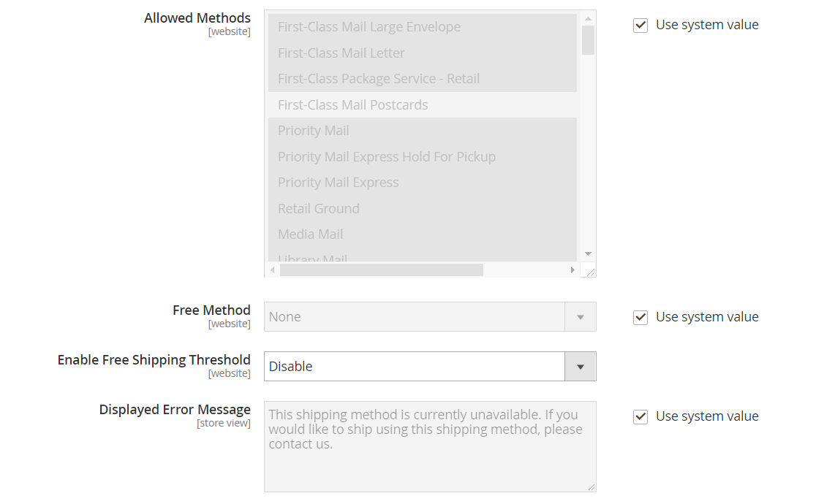Screen dimensions: 824x504
Task: Open the Enable Free Shipping Threshold dropdown
Action: [x=430, y=367]
